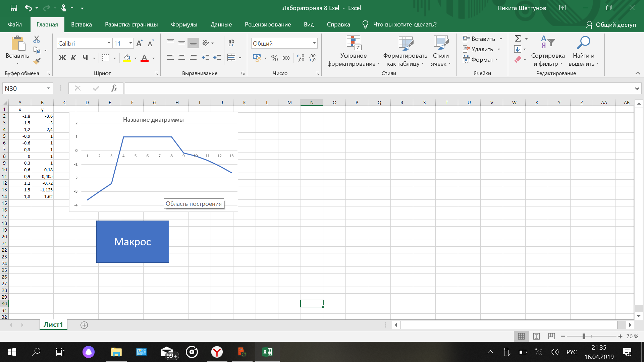Click the Макрос button shape
644x362 pixels.
click(132, 242)
